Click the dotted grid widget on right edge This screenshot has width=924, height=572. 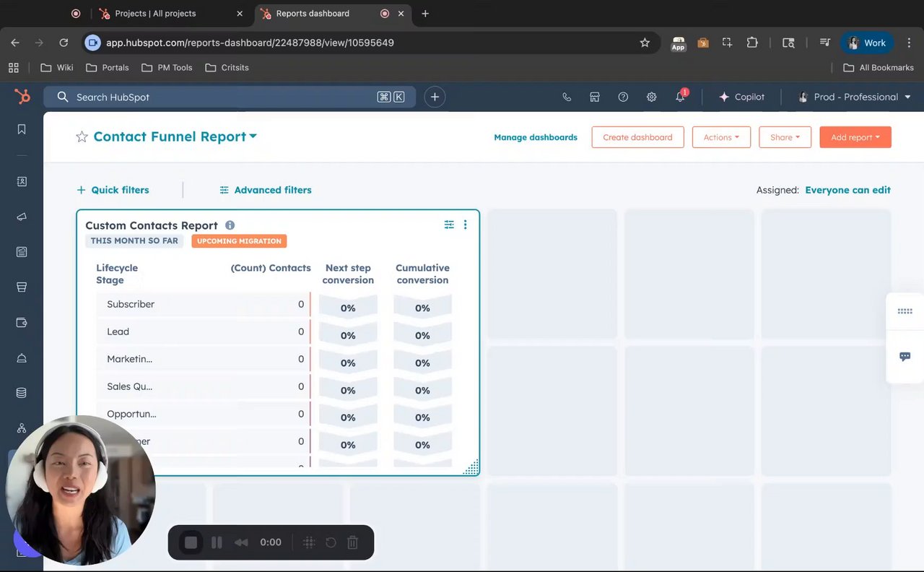[905, 311]
